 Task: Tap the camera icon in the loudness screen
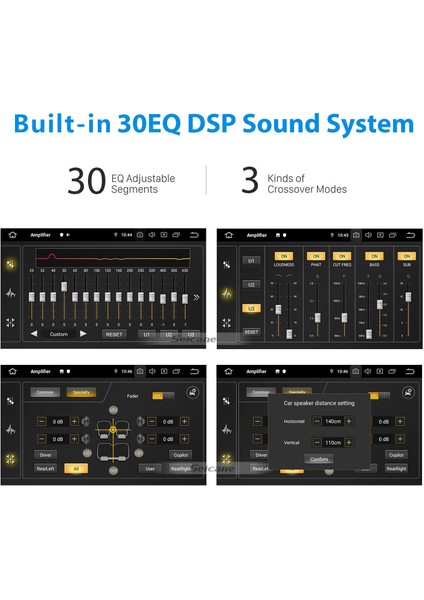356,235
